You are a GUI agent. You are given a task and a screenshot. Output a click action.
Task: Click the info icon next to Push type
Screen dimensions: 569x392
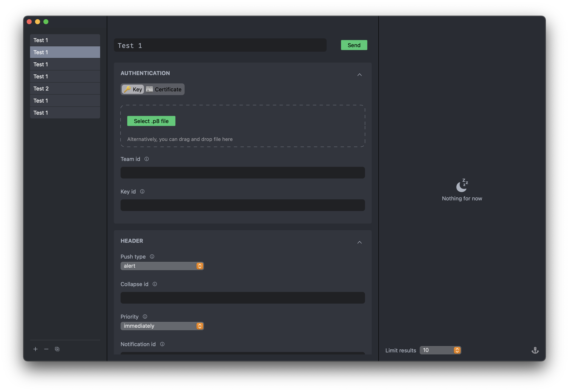[152, 256]
